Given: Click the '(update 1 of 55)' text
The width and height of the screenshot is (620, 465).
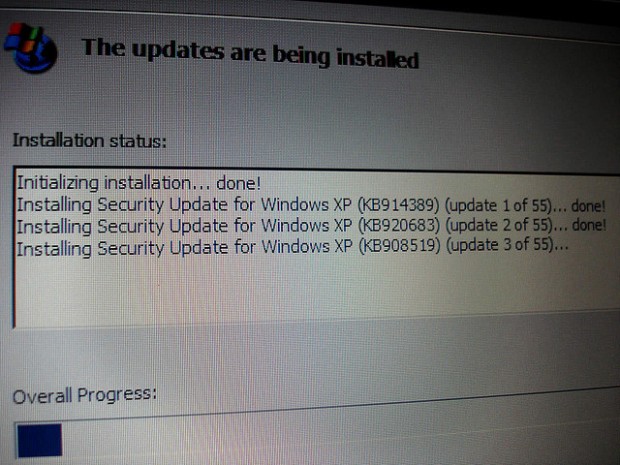Looking at the screenshot, I should 499,206.
